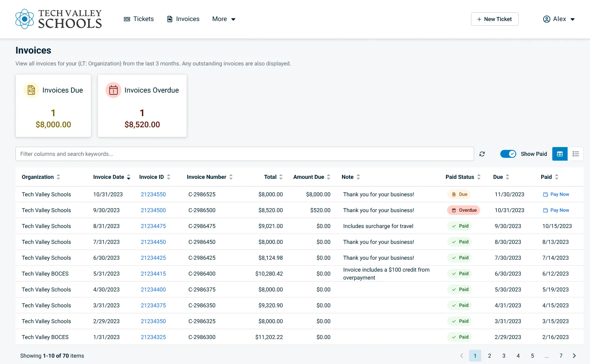
Task: Click the refresh invoices icon
Action: coord(482,154)
